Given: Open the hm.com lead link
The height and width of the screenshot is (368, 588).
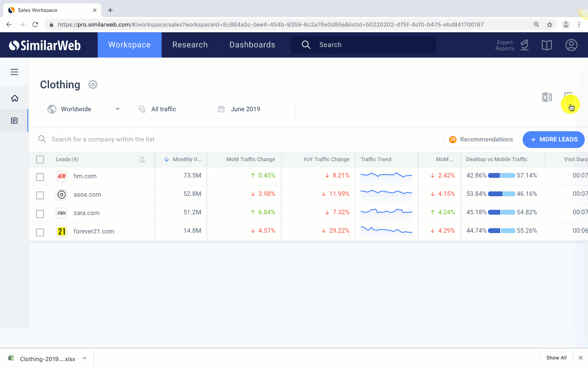Looking at the screenshot, I should [85, 176].
